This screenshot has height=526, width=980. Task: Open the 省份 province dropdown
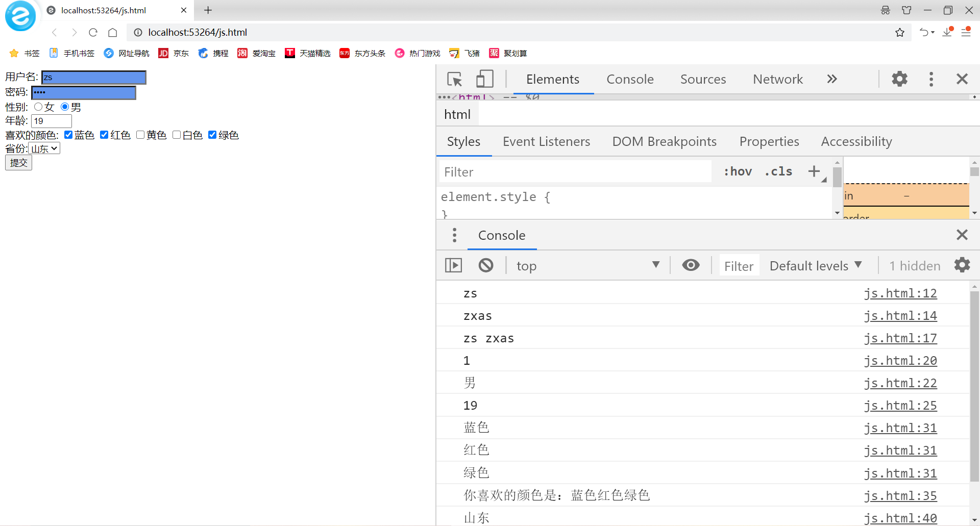pyautogui.click(x=44, y=148)
